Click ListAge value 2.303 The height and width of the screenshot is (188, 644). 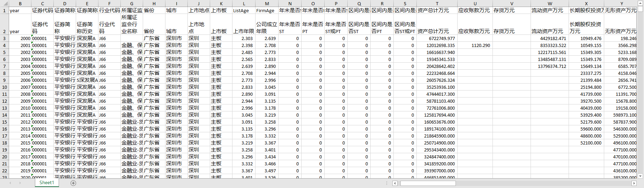(x=244, y=38)
